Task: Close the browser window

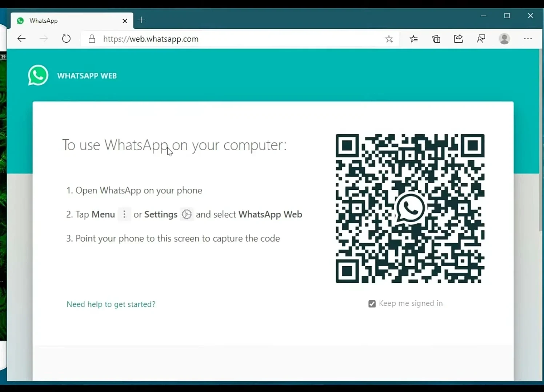Action: 531,16
